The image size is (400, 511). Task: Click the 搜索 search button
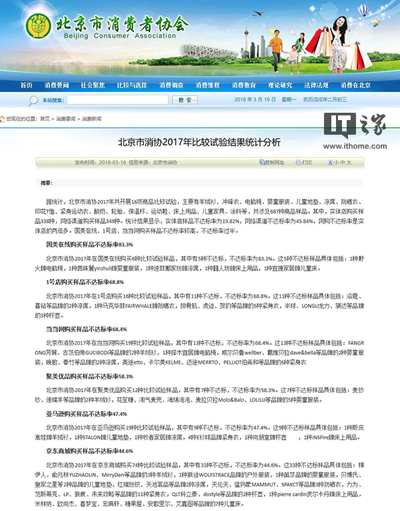point(185,100)
